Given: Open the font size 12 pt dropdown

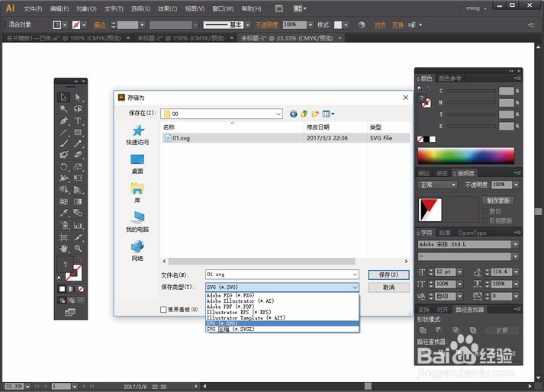Looking at the screenshot, I should pyautogui.click(x=460, y=272).
